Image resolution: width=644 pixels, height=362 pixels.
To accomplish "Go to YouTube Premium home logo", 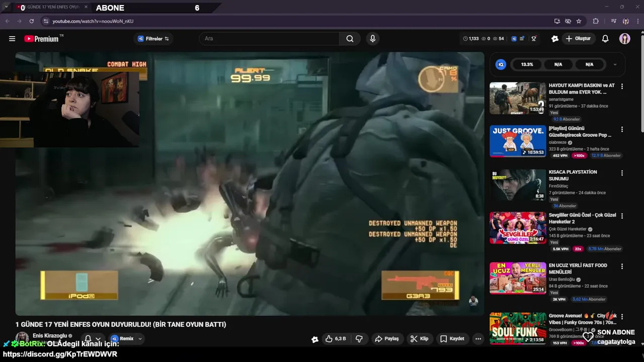I will 43,39.
